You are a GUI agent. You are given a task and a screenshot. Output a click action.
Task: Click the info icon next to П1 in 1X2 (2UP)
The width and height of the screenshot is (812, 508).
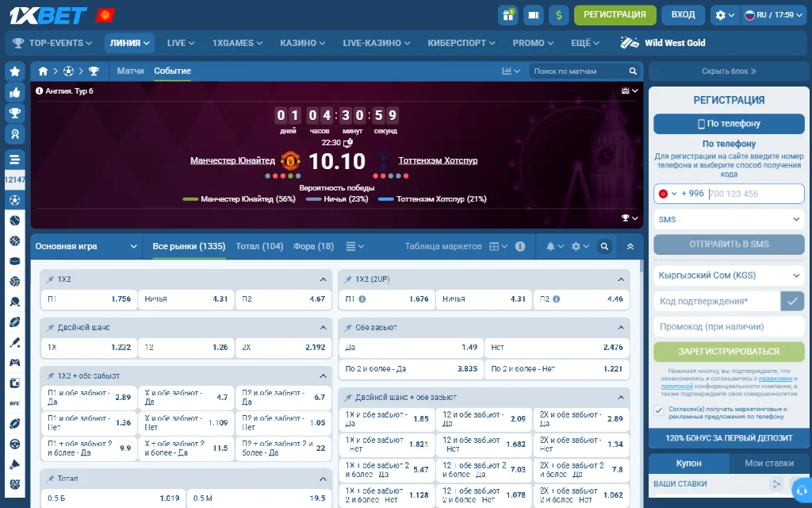click(x=362, y=299)
